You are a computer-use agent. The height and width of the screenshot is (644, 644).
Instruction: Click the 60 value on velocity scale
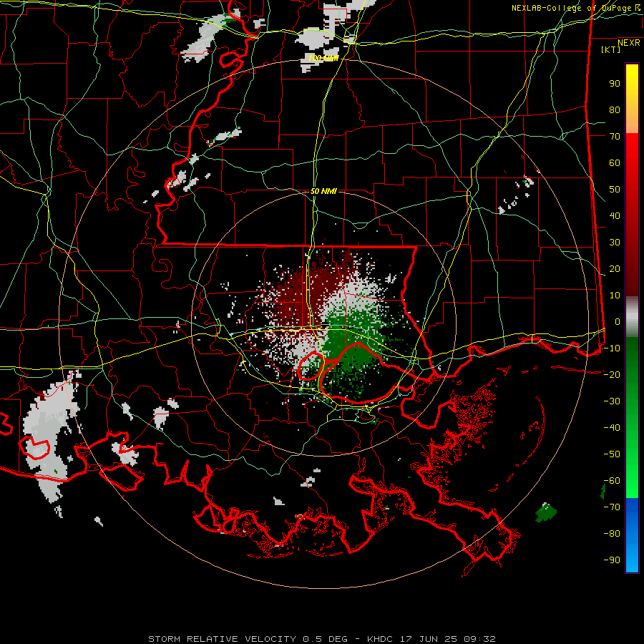tap(615, 163)
